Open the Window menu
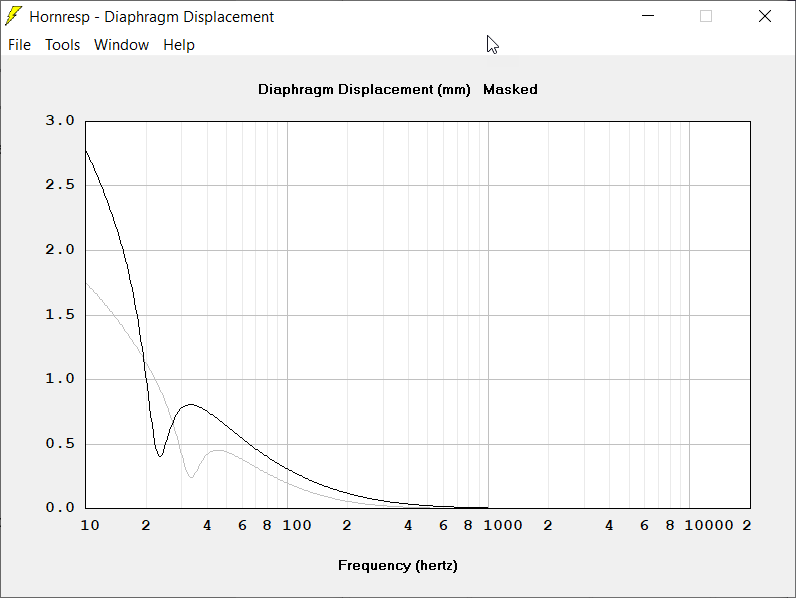The image size is (796, 598). 121,45
